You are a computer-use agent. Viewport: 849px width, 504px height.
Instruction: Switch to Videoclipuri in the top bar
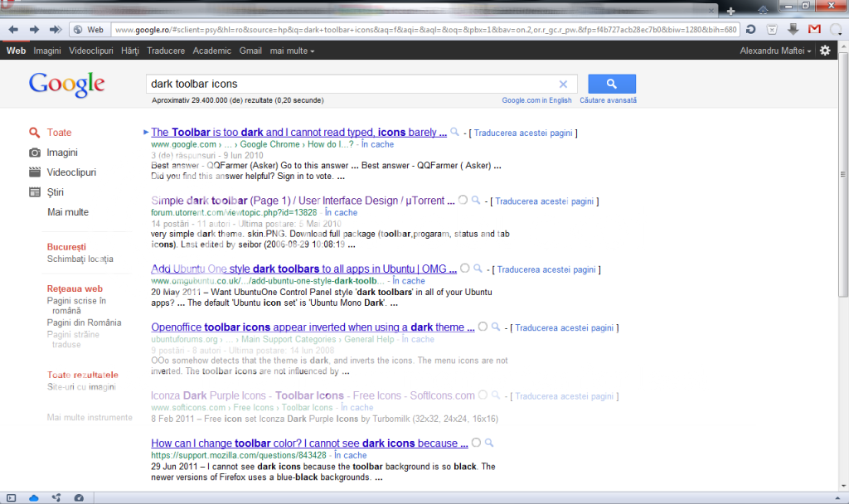point(91,51)
